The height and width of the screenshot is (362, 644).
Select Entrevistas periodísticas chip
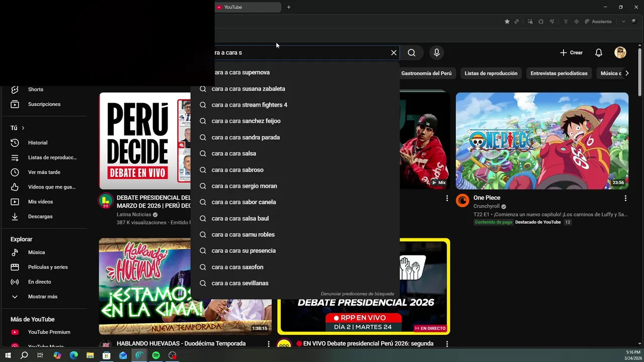pos(559,73)
